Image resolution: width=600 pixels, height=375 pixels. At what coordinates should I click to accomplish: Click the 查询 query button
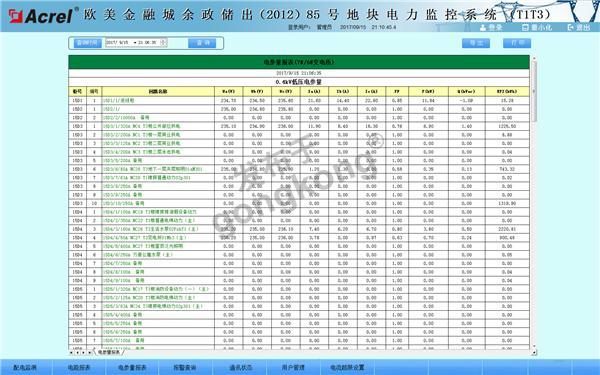coord(202,43)
